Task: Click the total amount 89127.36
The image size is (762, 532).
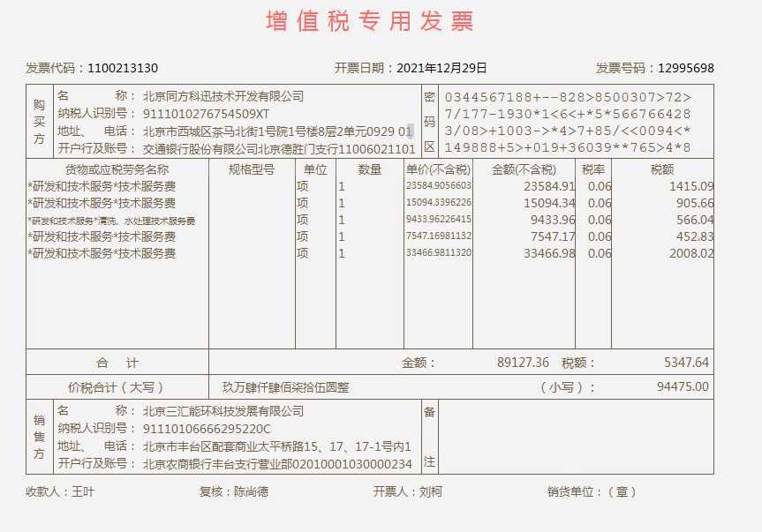Action: [x=523, y=363]
